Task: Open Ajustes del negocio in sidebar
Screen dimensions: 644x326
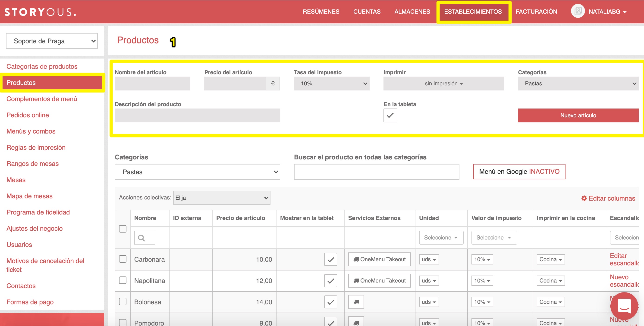Action: pos(35,229)
